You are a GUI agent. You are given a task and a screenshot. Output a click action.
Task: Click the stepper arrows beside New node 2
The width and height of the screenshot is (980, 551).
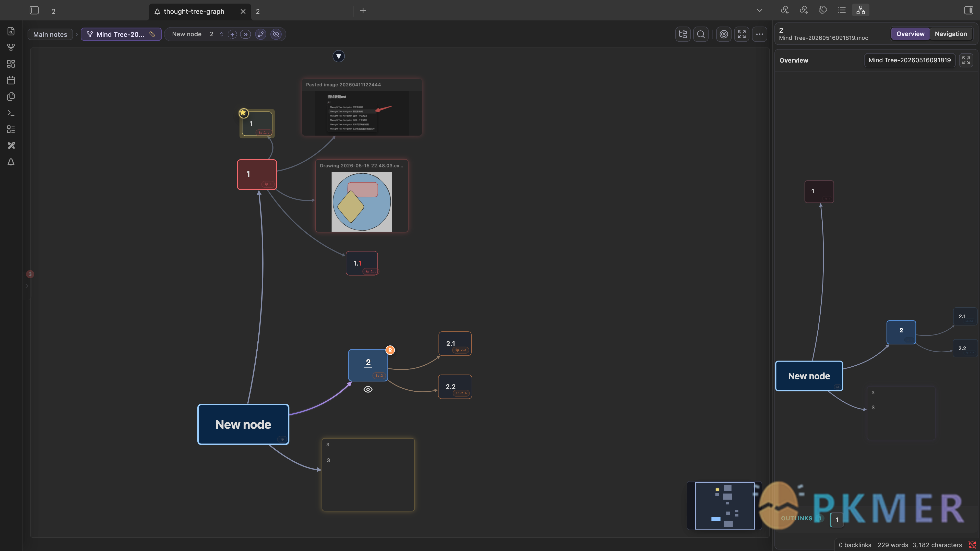221,34
